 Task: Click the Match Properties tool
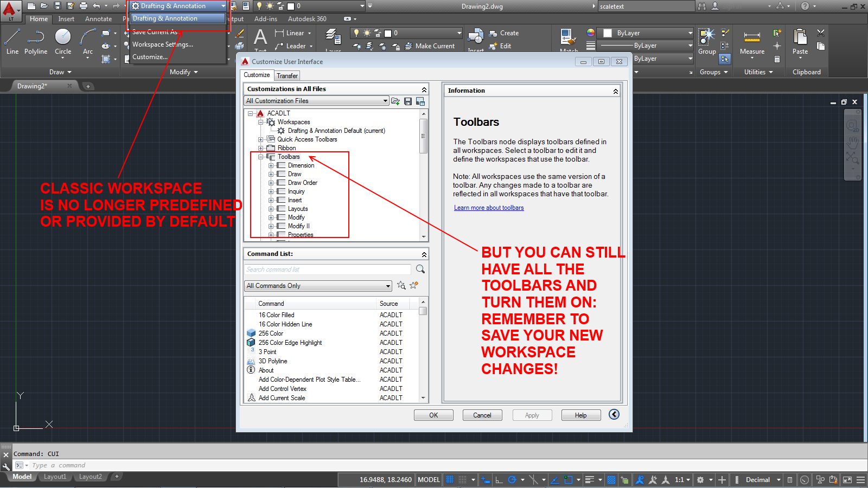coord(568,39)
